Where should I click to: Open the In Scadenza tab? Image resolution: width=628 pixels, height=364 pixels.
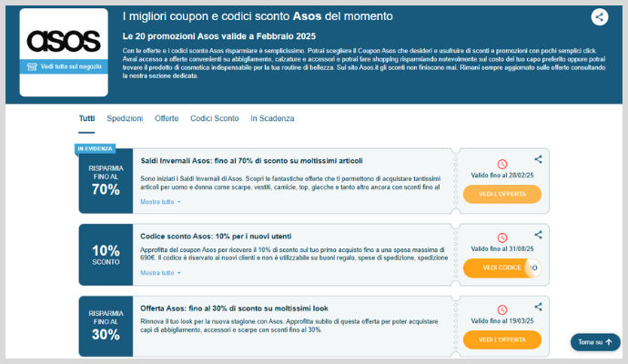tap(271, 119)
